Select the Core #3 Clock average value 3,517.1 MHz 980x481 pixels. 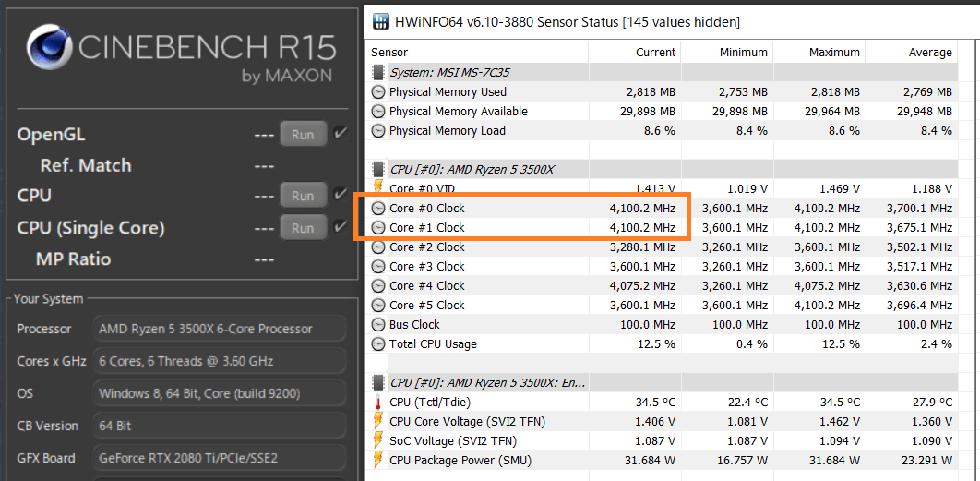coord(919,267)
